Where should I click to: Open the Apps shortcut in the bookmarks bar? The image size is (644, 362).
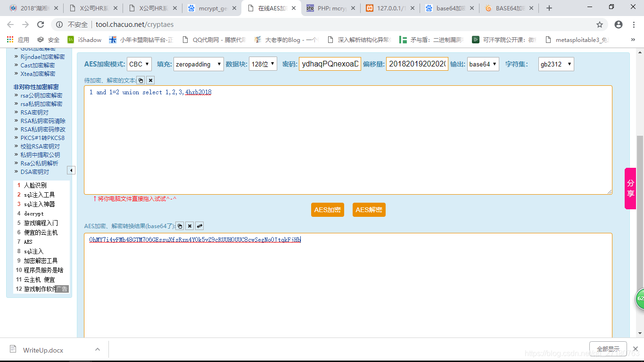click(18, 40)
